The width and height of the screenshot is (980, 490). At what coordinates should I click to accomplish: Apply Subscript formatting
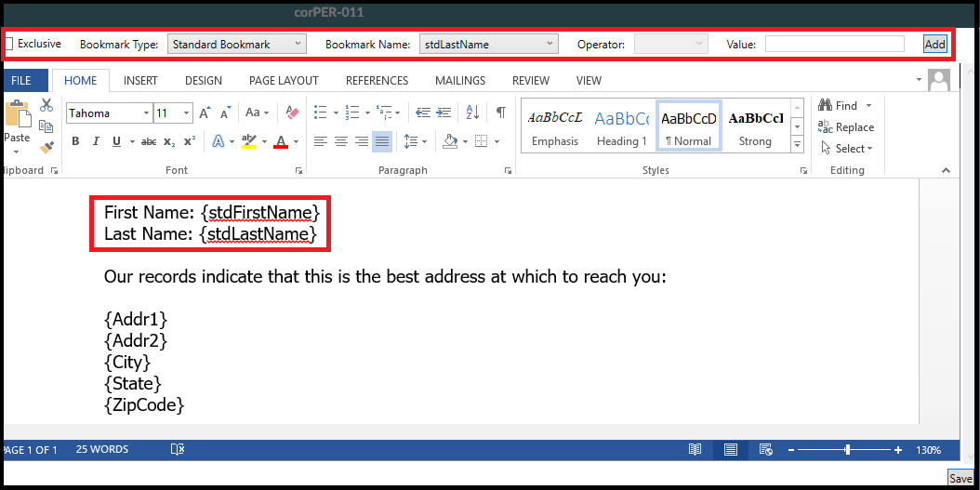[x=169, y=142]
